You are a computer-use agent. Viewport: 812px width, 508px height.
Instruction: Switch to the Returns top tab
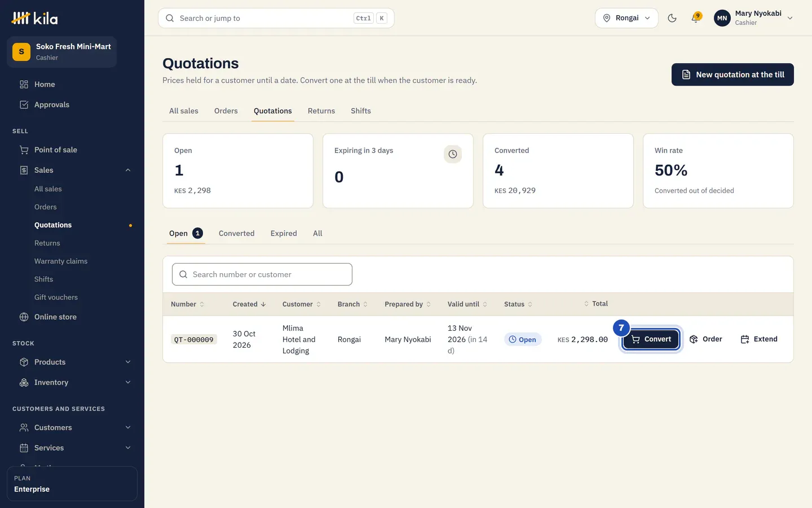pyautogui.click(x=321, y=111)
